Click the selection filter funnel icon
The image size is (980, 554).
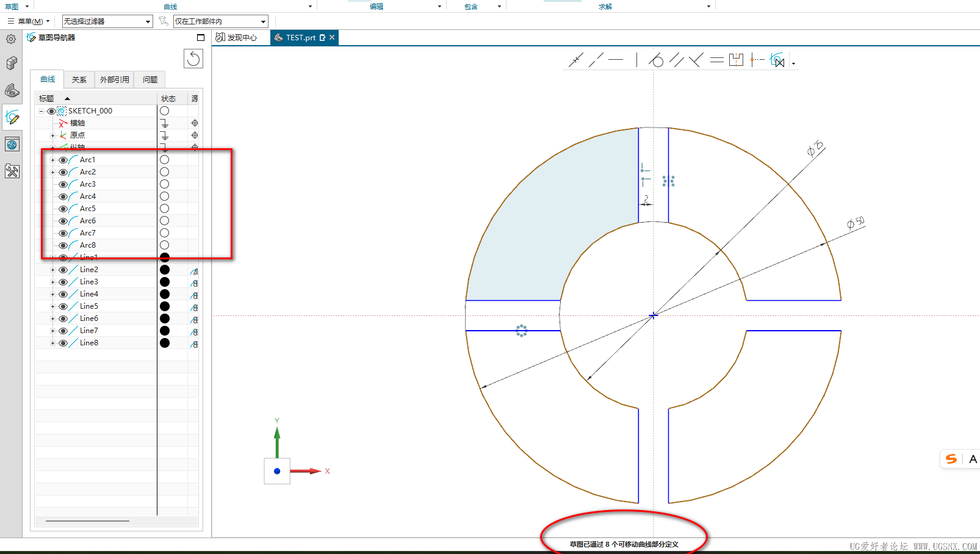[163, 21]
